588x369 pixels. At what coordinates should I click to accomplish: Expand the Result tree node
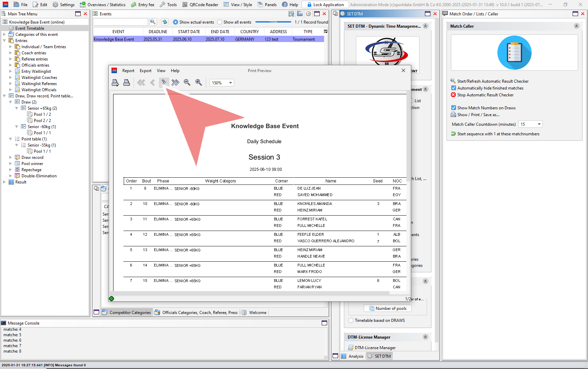tap(4, 182)
